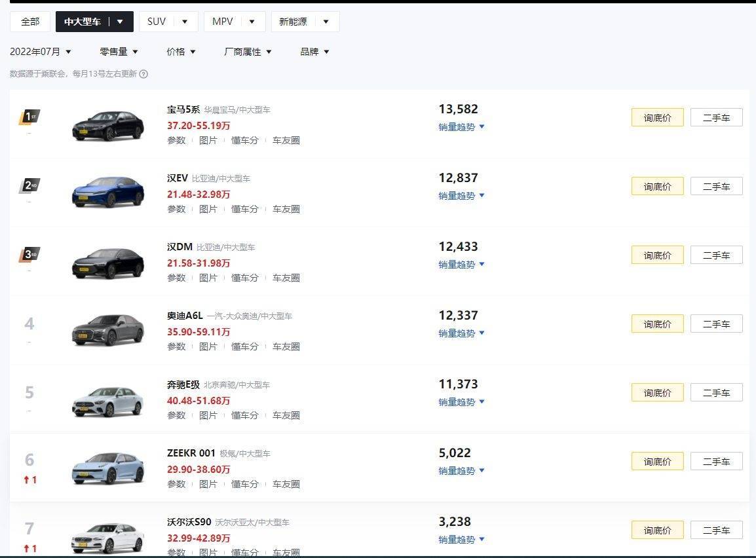This screenshot has width=756, height=558.
Task: Open the 沃尔沃S90 model title link
Action: coord(189,522)
